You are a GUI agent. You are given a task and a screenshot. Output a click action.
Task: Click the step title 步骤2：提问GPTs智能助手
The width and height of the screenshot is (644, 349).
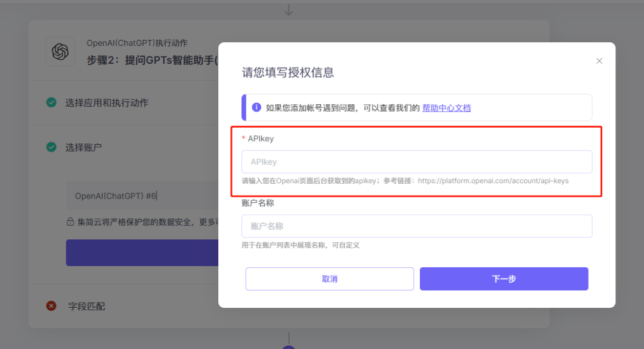click(152, 60)
